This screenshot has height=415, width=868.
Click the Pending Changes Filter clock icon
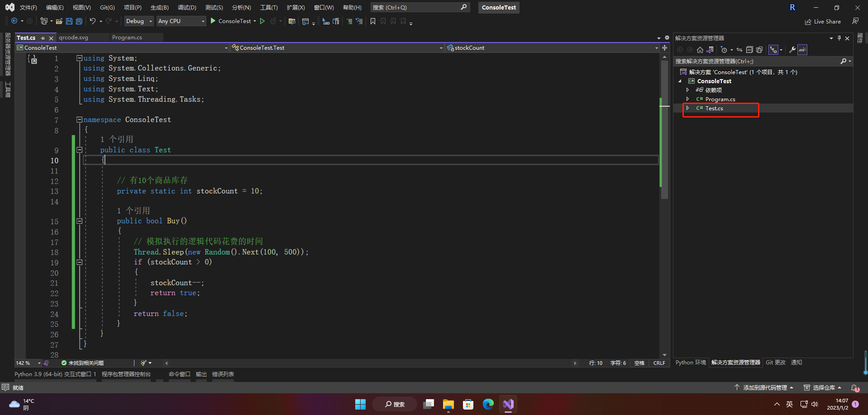tap(724, 50)
